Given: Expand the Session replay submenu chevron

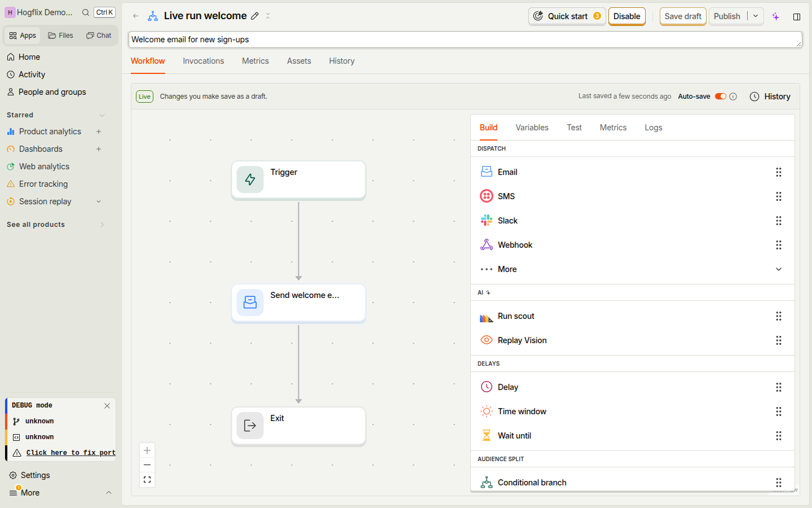Looking at the screenshot, I should 99,202.
